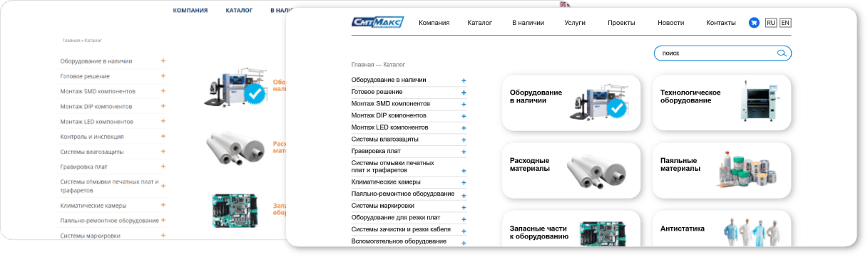
Task: Open Компания menu in front window
Action: point(434,23)
